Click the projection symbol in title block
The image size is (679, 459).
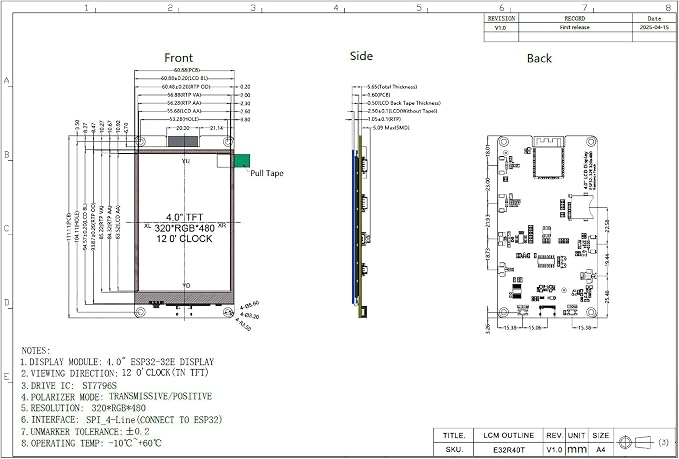(x=639, y=442)
